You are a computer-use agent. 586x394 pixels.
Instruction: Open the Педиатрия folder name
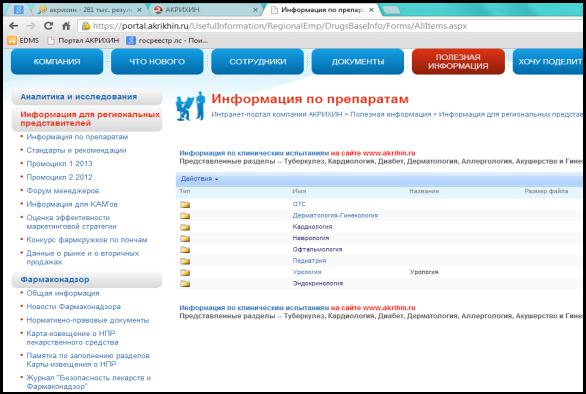[309, 261]
